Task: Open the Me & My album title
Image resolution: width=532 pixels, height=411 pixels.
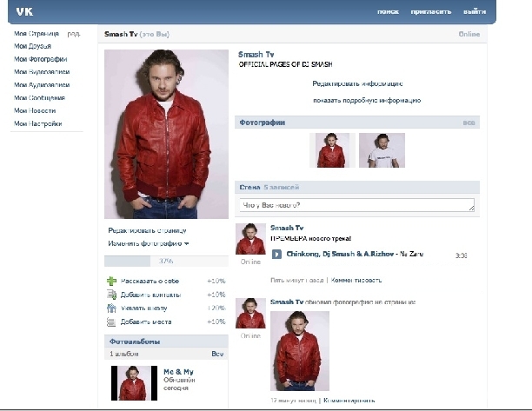Action: pos(178,372)
